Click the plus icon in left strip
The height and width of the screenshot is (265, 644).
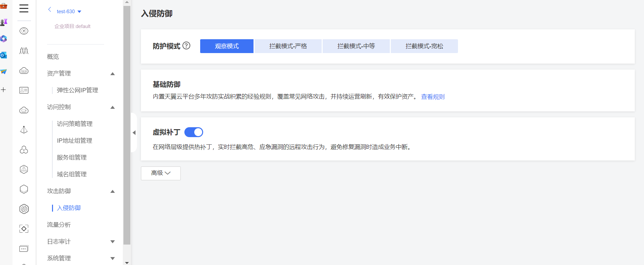point(4,90)
